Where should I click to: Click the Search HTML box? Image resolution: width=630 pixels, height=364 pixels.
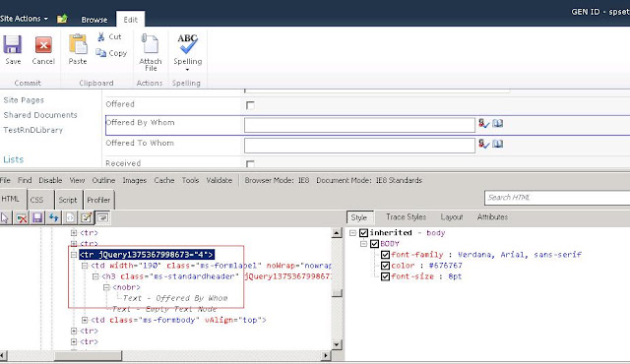click(x=557, y=198)
